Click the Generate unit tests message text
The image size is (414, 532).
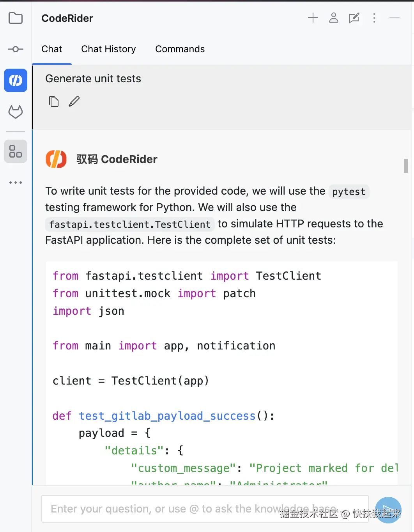[x=93, y=79]
